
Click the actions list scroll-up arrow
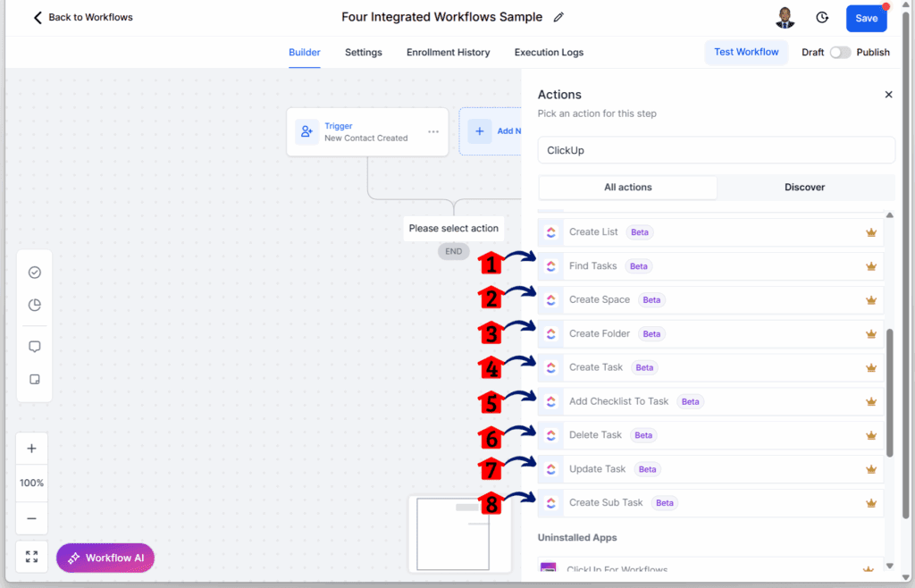[x=890, y=215]
